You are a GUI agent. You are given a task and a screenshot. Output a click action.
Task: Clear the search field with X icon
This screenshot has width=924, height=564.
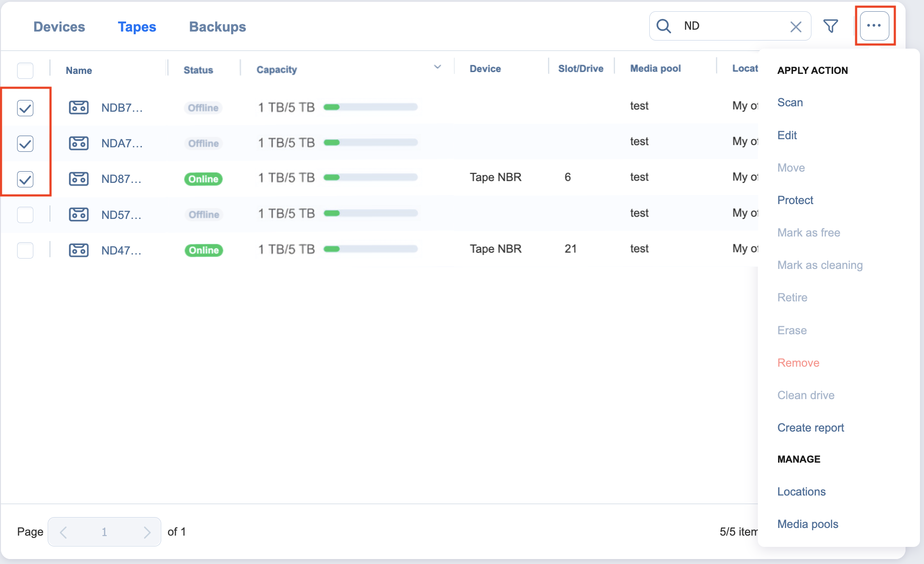pos(796,27)
